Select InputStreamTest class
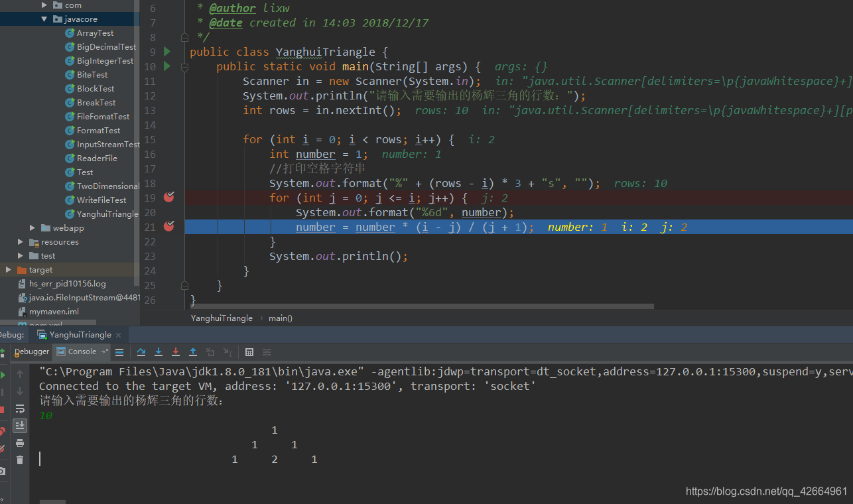The image size is (853, 504). 108,145
